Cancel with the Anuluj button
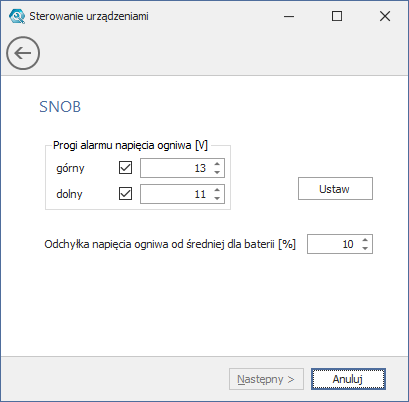409x402 pixels. tap(348, 379)
